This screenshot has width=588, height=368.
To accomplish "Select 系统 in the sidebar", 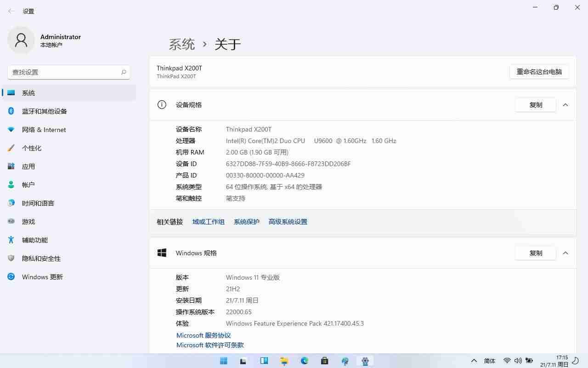I will pos(69,93).
